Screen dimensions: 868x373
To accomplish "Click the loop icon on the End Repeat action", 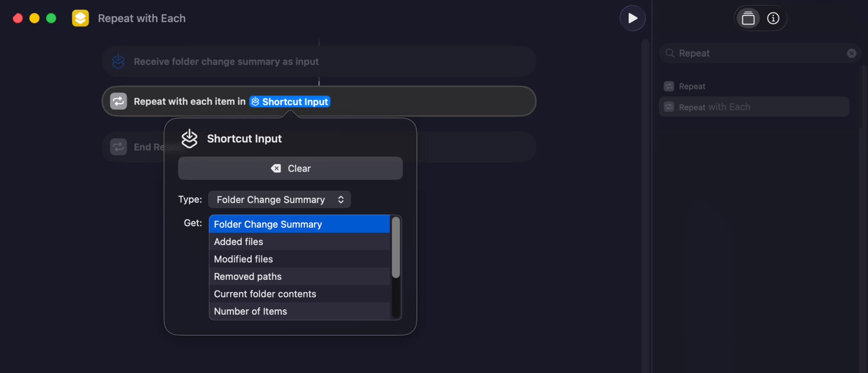I will click(x=118, y=146).
